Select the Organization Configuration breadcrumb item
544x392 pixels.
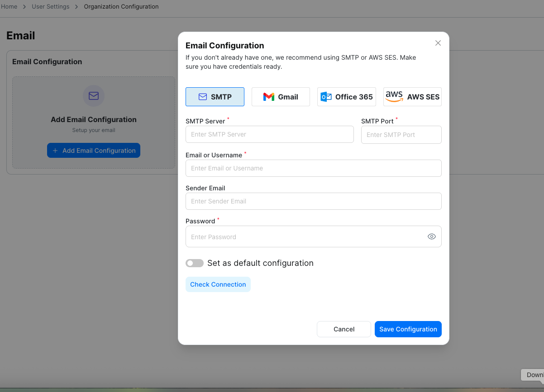pyautogui.click(x=121, y=6)
